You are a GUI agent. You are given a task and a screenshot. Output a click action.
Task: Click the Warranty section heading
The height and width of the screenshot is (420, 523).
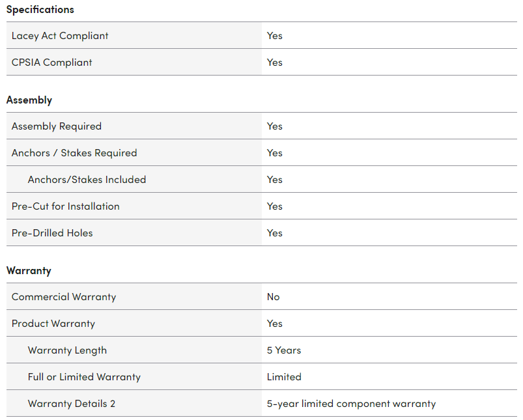(29, 271)
